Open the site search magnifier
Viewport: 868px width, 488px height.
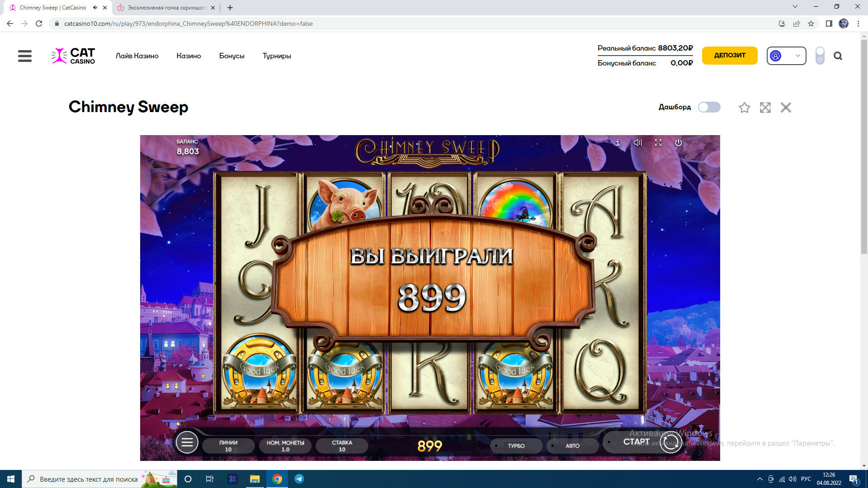(838, 56)
